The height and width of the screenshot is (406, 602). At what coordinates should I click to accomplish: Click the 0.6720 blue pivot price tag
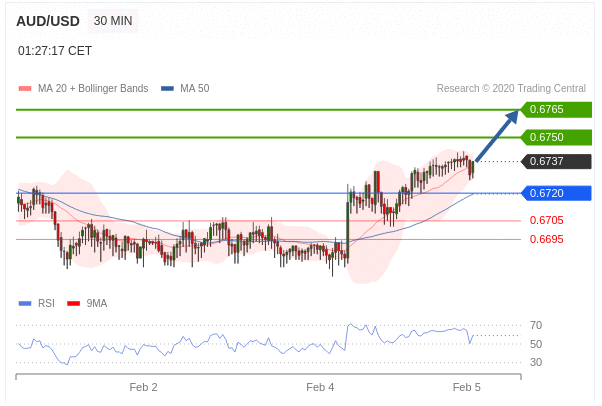[x=556, y=193]
